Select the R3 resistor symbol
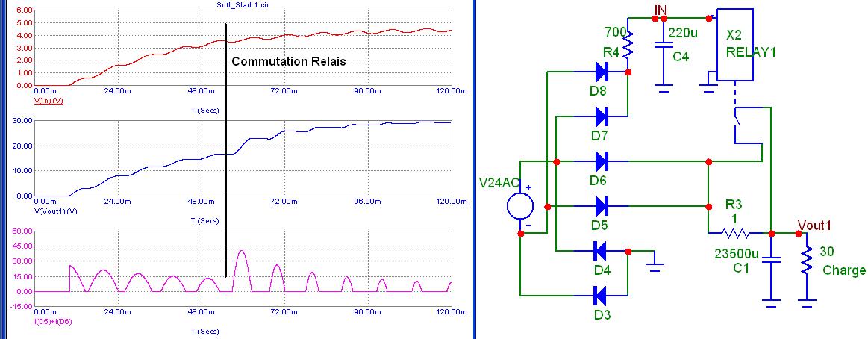Viewport: 868px width, 339px height. click(735, 233)
